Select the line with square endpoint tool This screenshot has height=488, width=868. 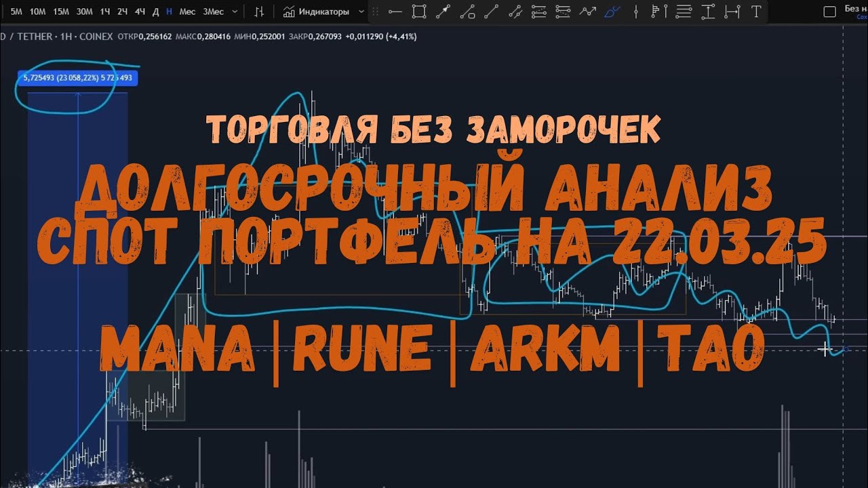click(x=467, y=12)
